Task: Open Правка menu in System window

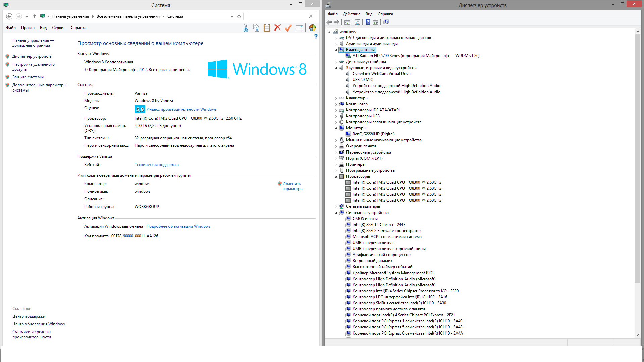Action: coord(28,28)
